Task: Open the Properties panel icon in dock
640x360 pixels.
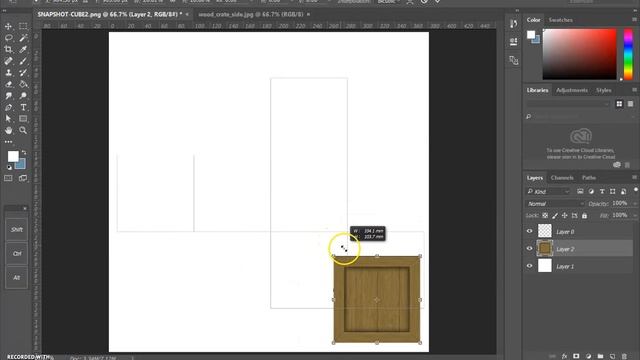Action: tap(513, 42)
